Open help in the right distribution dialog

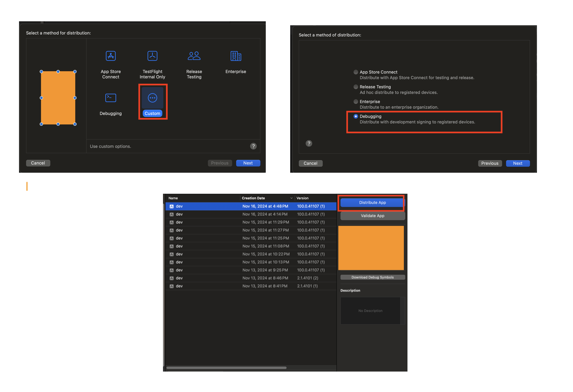pos(309,143)
